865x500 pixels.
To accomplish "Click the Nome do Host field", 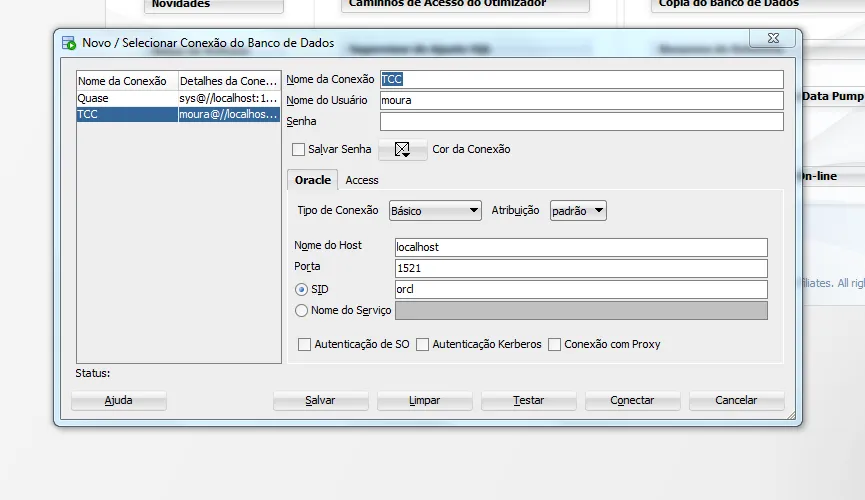I will [581, 247].
